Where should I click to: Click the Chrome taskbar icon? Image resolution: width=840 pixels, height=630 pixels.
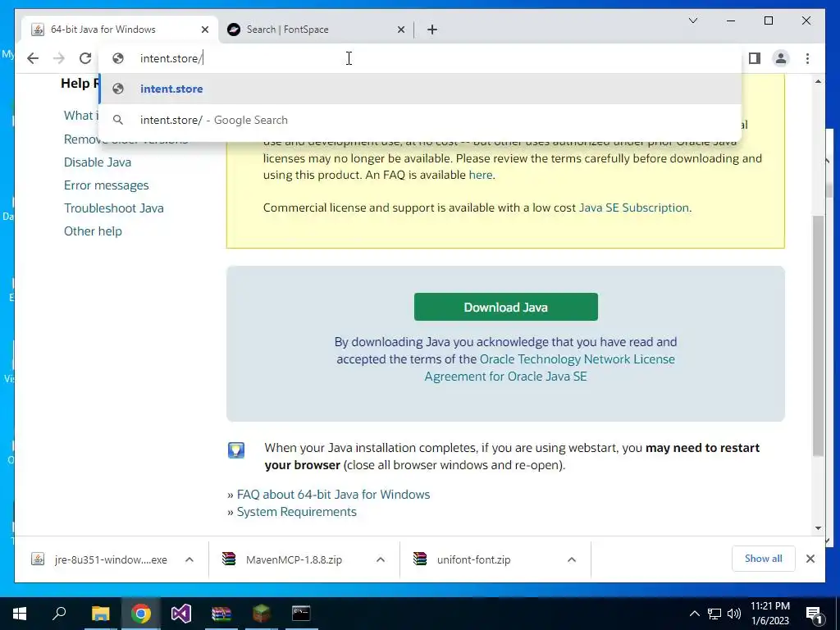pyautogui.click(x=141, y=614)
